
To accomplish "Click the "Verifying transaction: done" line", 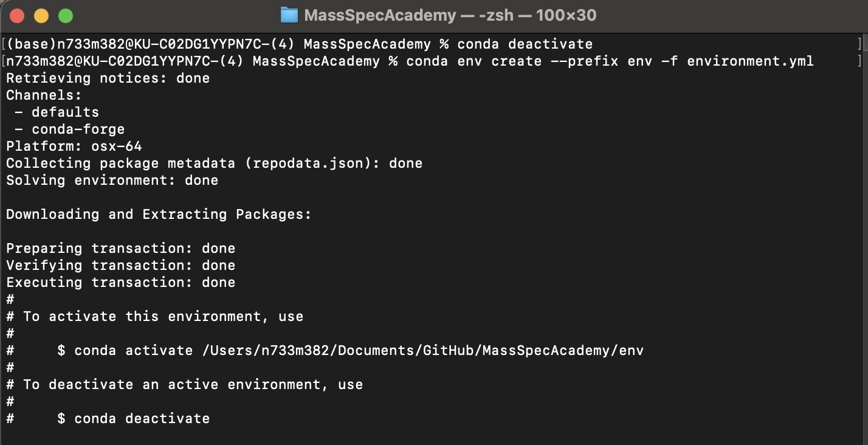I will (120, 266).
